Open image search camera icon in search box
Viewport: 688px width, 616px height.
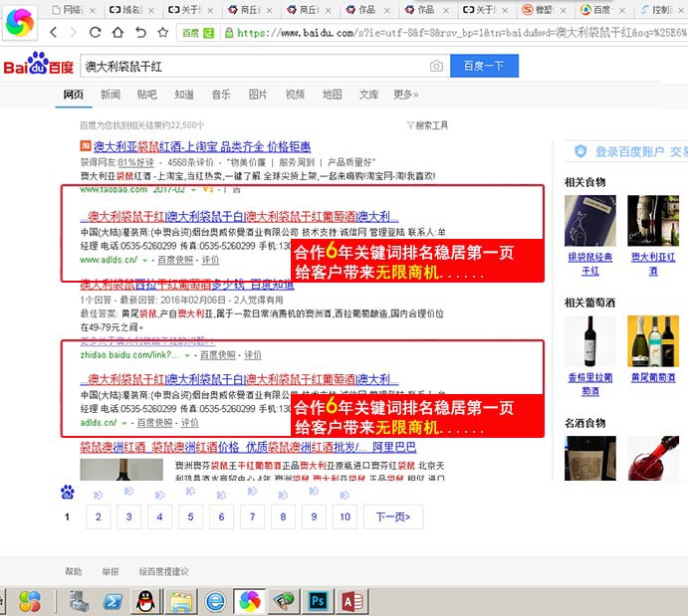coord(436,66)
